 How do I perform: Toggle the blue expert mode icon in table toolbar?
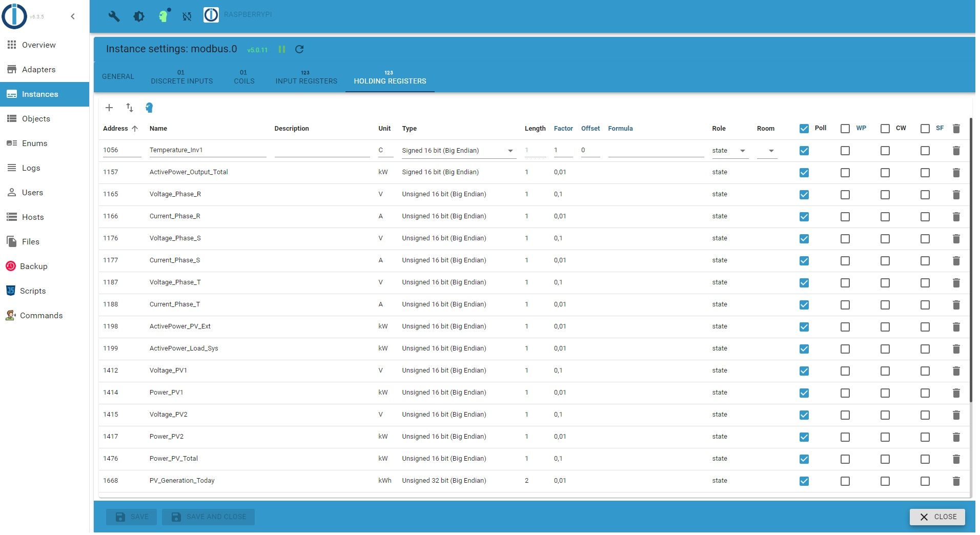[149, 108]
